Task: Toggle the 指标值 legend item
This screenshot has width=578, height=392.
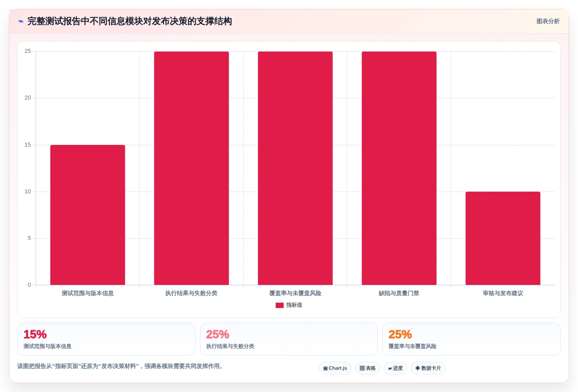Action: (289, 305)
